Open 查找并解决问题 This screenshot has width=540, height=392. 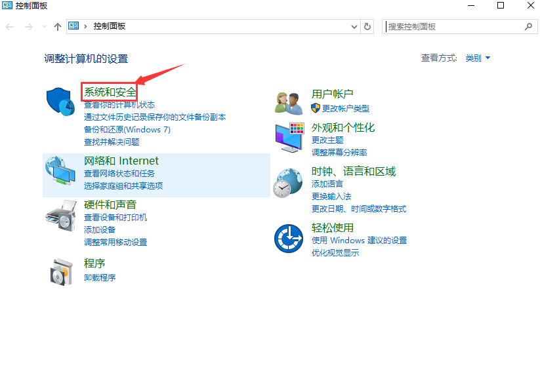[112, 142]
